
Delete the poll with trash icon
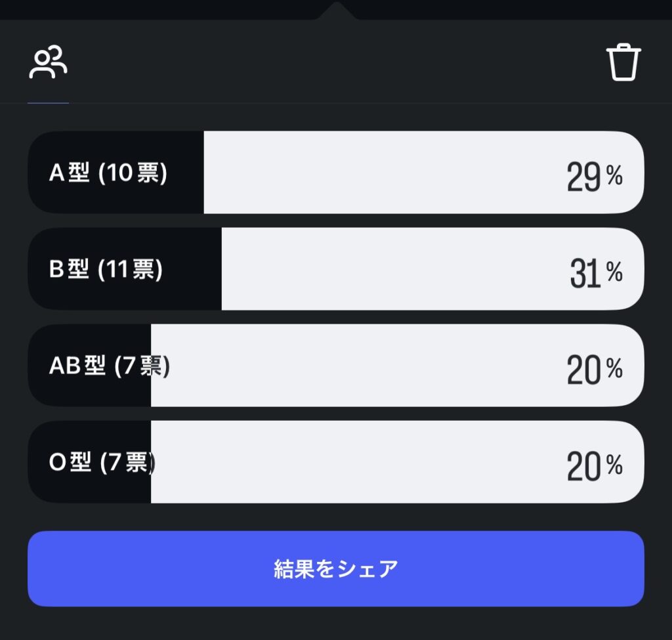(623, 62)
